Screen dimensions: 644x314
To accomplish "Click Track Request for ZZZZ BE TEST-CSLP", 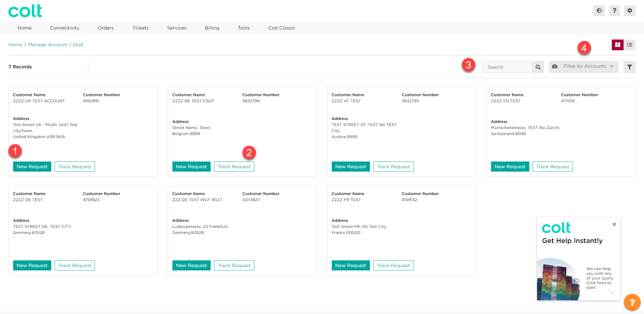I will [234, 167].
